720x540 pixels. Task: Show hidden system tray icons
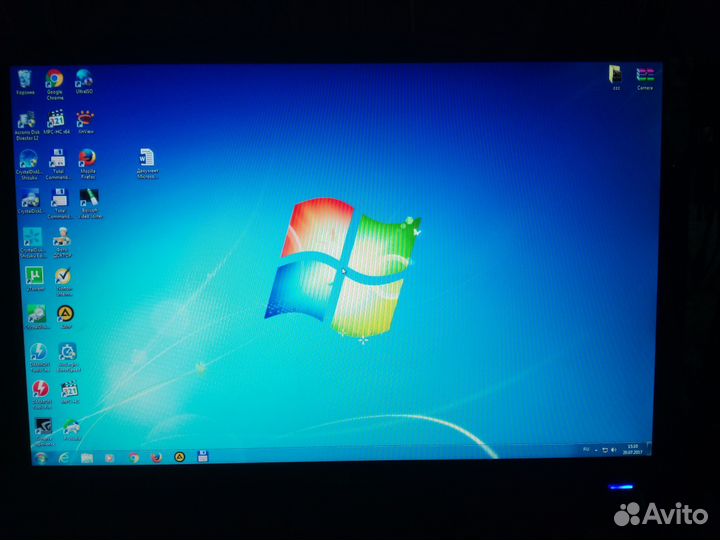pyautogui.click(x=597, y=451)
